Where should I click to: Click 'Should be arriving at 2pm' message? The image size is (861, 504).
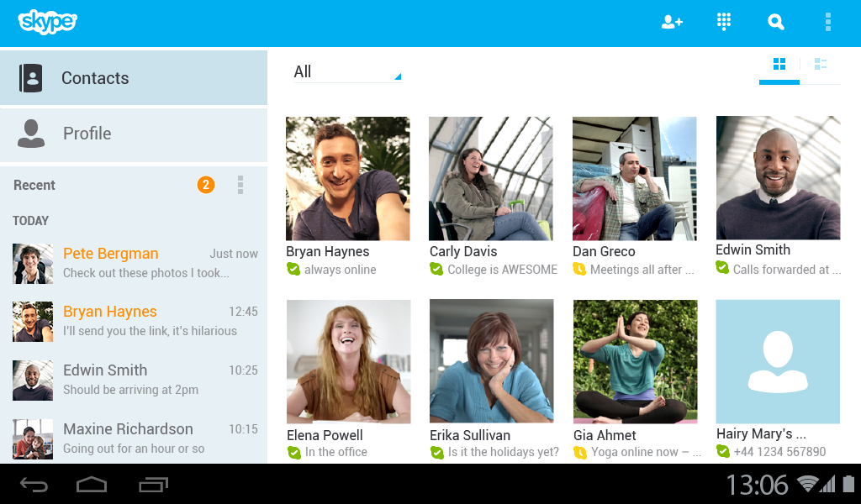point(130,390)
